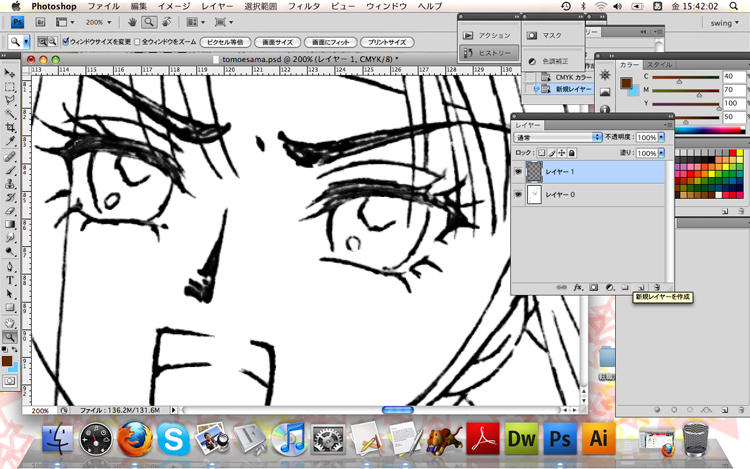The width and height of the screenshot is (750, 469).
Task: Hide レイヤー 0 visibility eye
Action: click(x=518, y=195)
